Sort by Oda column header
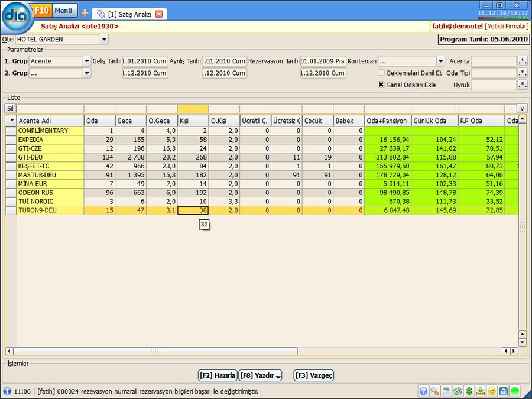 coord(99,121)
